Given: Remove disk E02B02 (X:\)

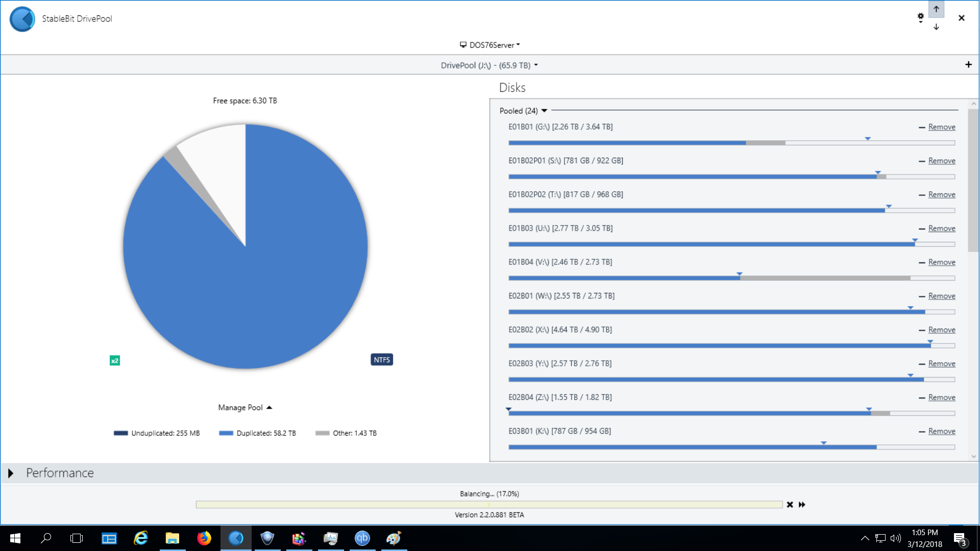Looking at the screenshot, I should click(x=942, y=330).
